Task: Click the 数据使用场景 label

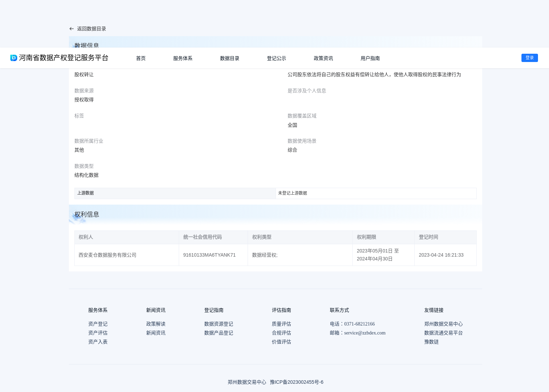Action: (302, 141)
